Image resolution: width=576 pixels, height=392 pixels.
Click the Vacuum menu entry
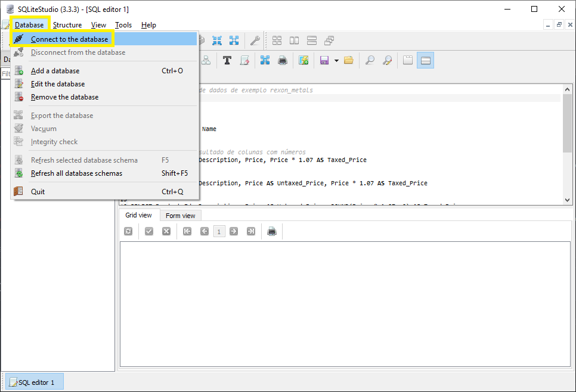[105, 129]
